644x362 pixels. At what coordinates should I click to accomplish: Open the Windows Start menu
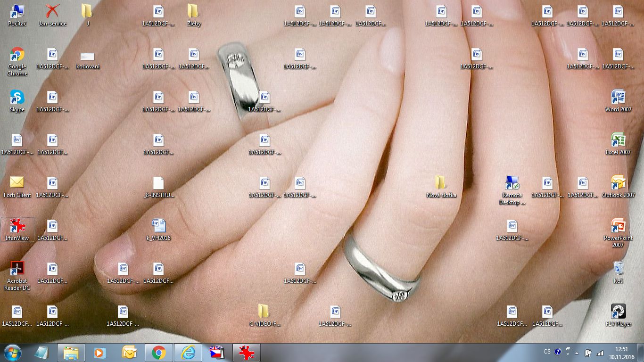pos(12,352)
